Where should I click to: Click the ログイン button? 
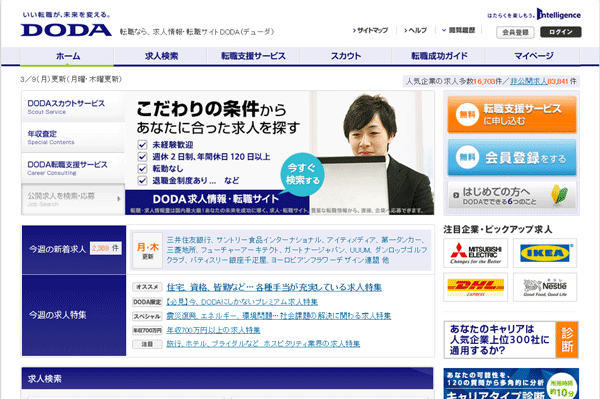coord(561,32)
